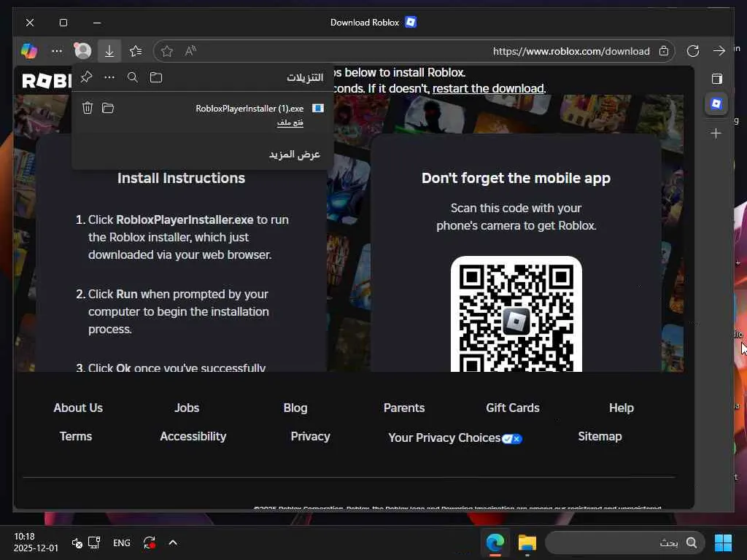Go forward with the arrow button
Screen dimensions: 747x560
coord(719,51)
